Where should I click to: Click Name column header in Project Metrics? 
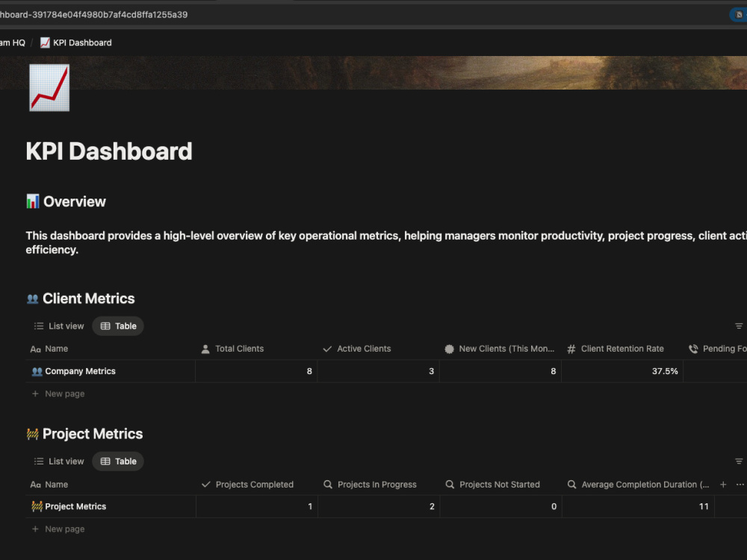pyautogui.click(x=111, y=485)
